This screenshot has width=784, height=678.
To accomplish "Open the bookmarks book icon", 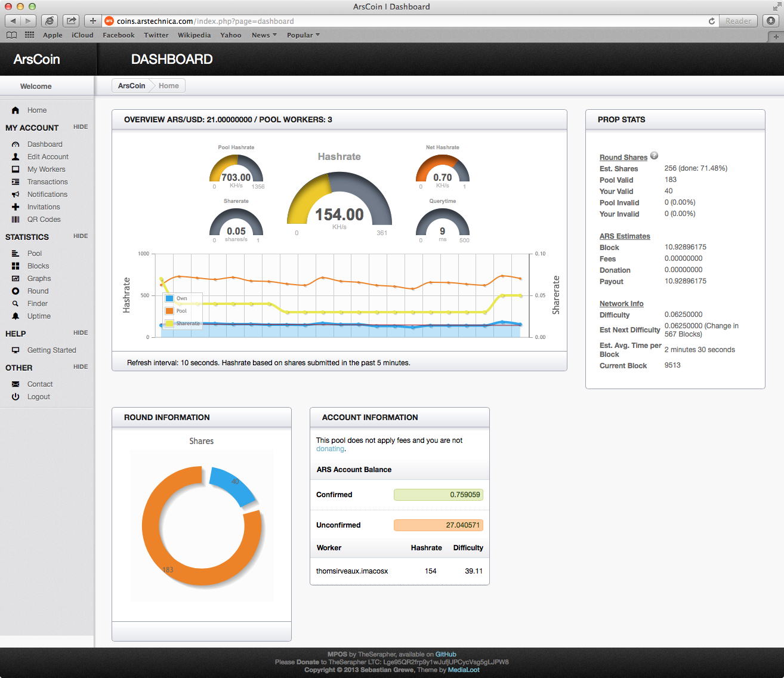I will [12, 35].
